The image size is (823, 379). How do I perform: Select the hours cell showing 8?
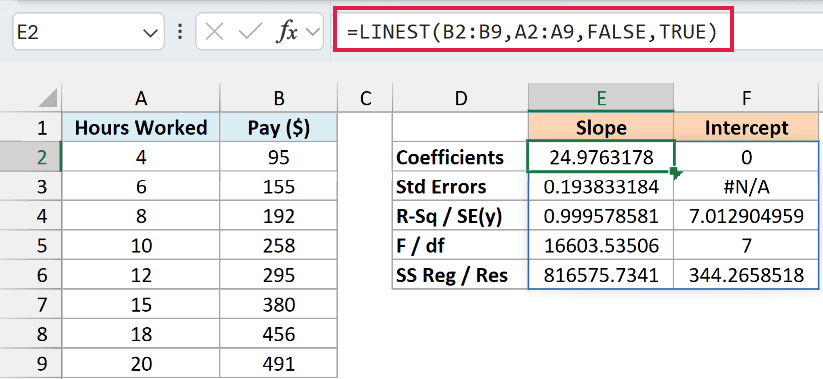coord(141,216)
